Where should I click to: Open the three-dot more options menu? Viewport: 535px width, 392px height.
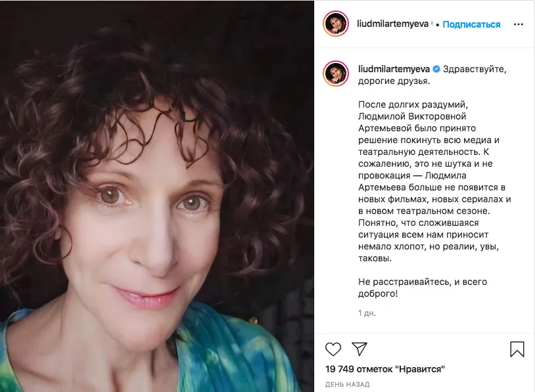point(519,24)
